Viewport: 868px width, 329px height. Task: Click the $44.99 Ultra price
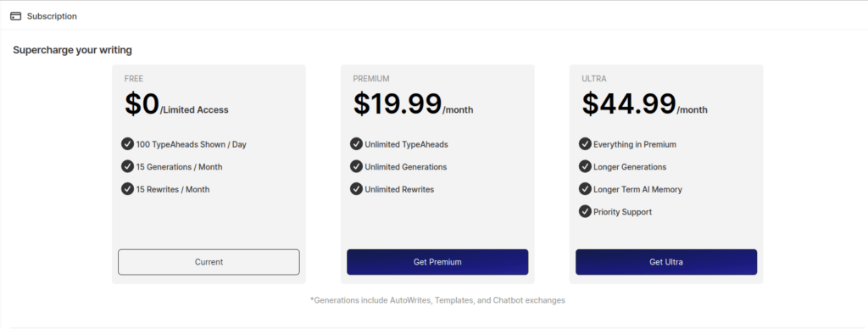point(629,103)
